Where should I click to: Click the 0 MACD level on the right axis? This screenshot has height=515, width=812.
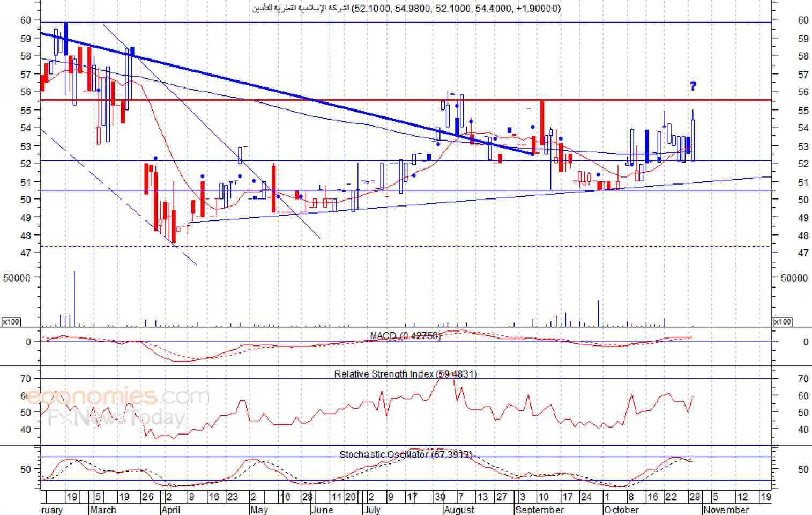(x=806, y=342)
